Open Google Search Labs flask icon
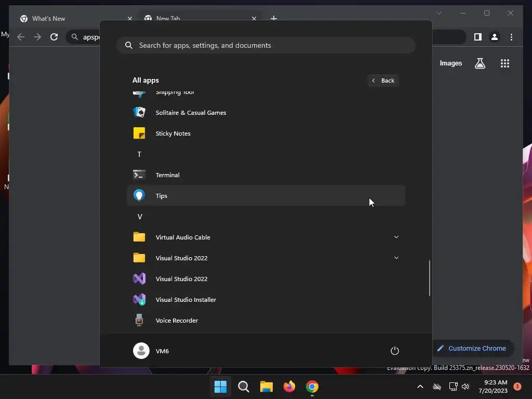Image resolution: width=532 pixels, height=399 pixels. [x=480, y=63]
